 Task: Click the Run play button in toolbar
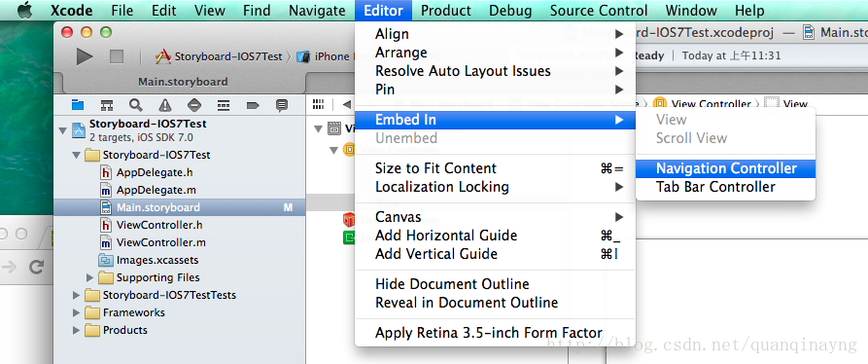point(85,55)
